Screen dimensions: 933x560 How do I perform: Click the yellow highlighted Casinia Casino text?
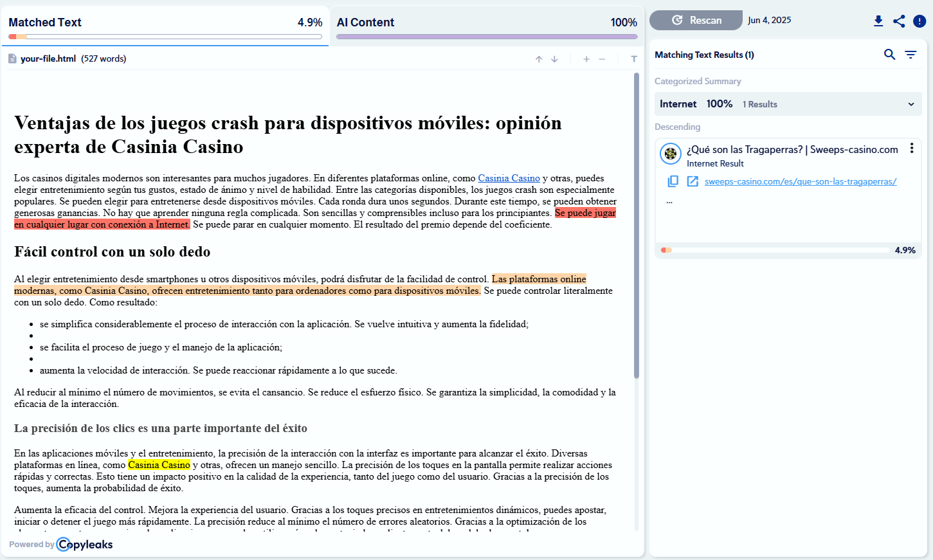click(x=159, y=465)
